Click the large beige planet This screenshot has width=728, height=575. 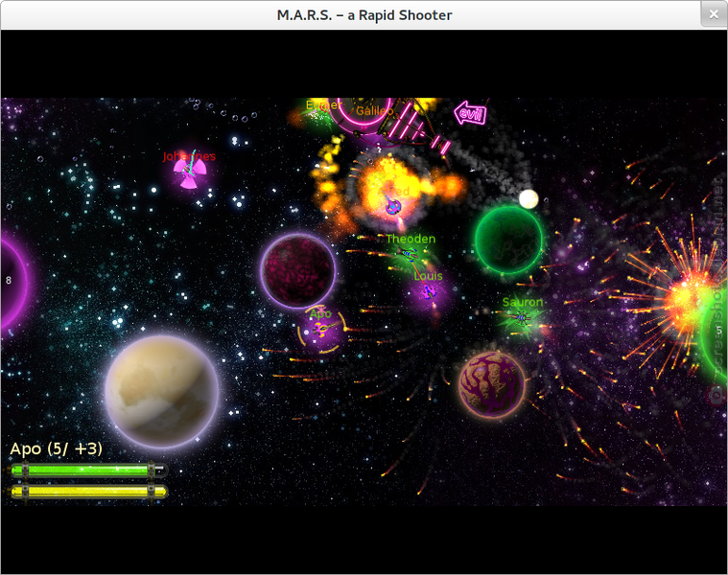pos(161,391)
